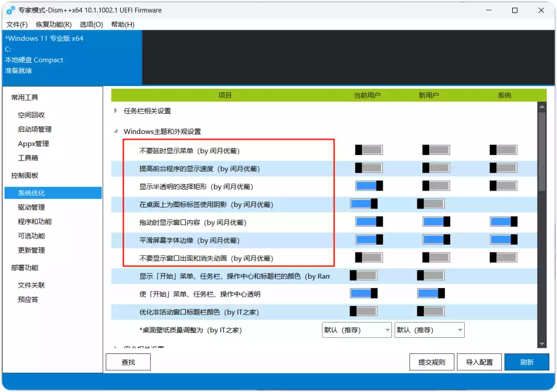
Task: Toggle 优化非活动窗口标题栏颜色 for 当前用户
Action: pyautogui.click(x=364, y=312)
